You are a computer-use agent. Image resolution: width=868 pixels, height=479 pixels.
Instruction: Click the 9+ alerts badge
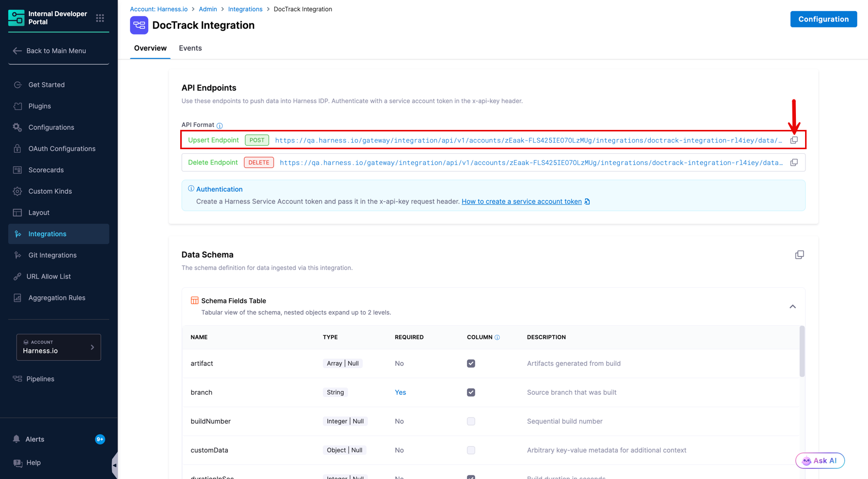point(100,439)
